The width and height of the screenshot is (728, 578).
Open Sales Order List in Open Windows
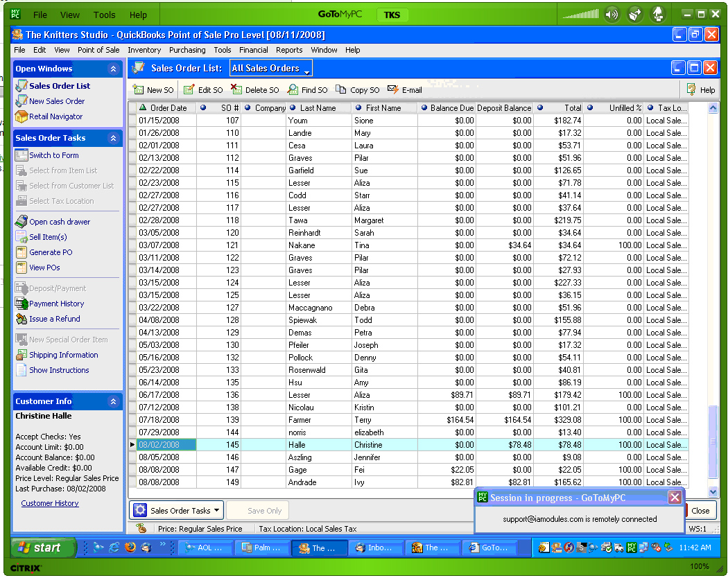point(60,86)
